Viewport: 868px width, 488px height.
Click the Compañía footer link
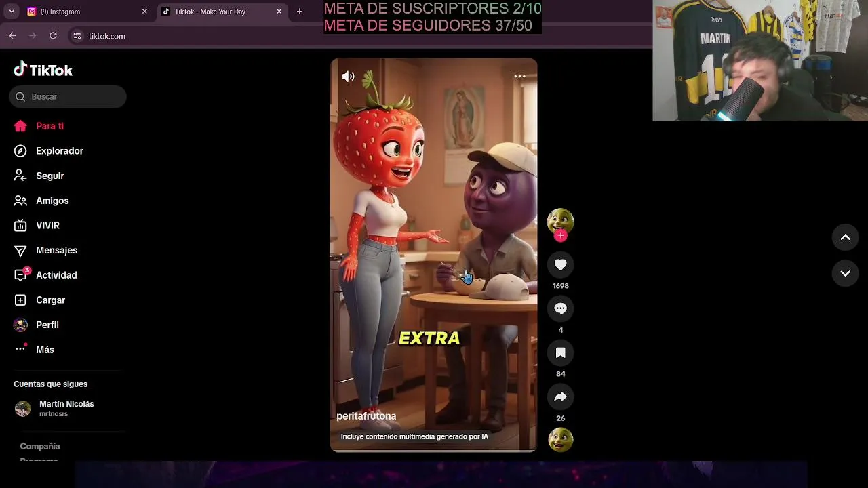[40, 446]
